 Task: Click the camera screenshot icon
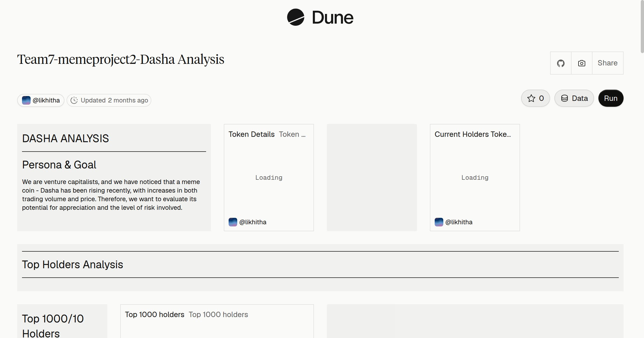tap(581, 63)
